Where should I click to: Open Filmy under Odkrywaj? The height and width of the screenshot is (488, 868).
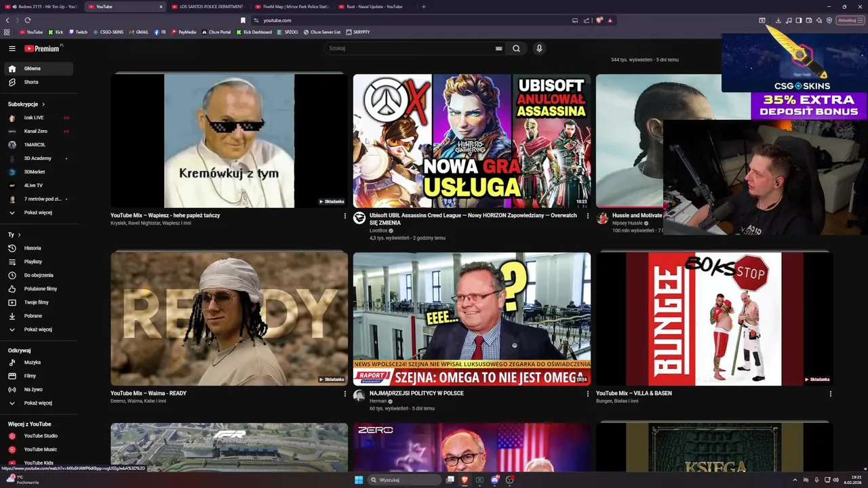tap(39, 375)
